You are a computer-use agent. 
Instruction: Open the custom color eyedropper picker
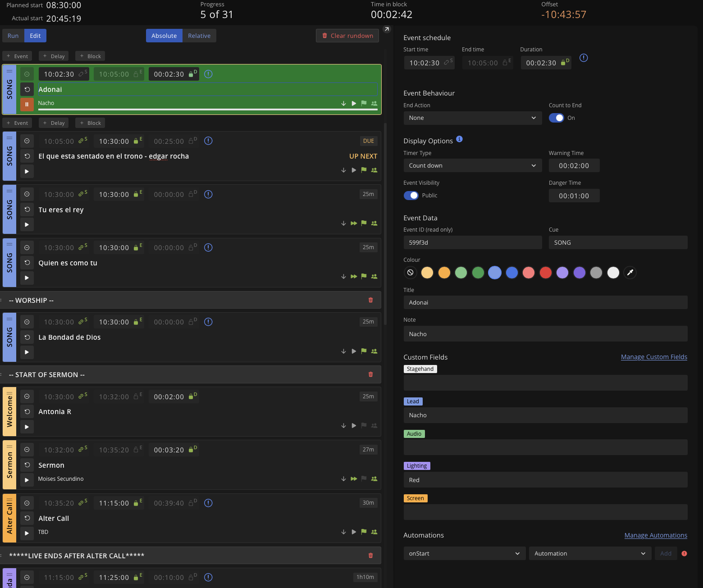click(630, 273)
